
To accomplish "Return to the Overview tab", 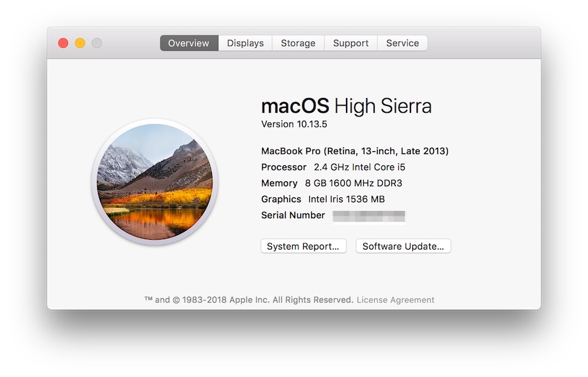I will 188,43.
